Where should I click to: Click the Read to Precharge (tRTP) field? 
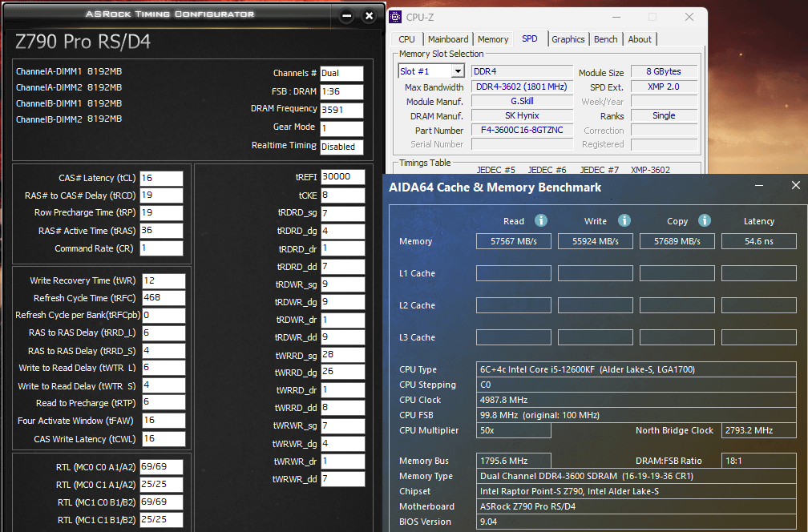click(164, 402)
